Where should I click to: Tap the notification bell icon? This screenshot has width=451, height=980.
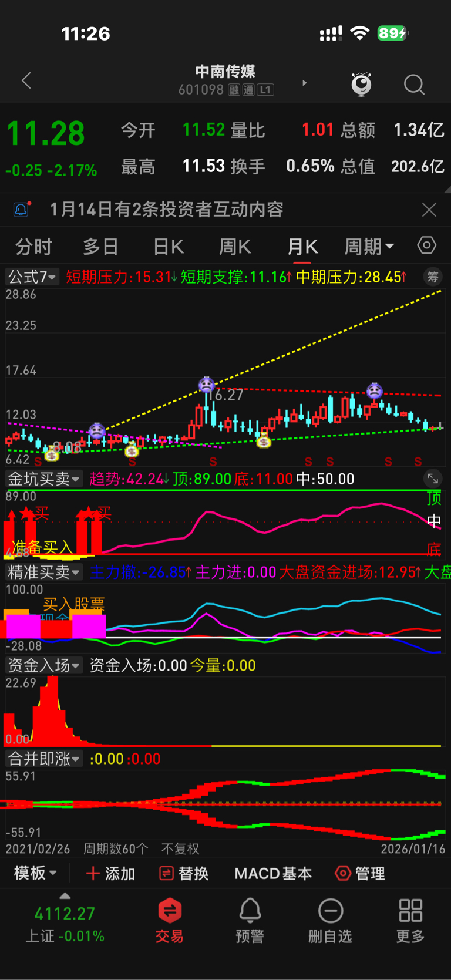click(21, 209)
